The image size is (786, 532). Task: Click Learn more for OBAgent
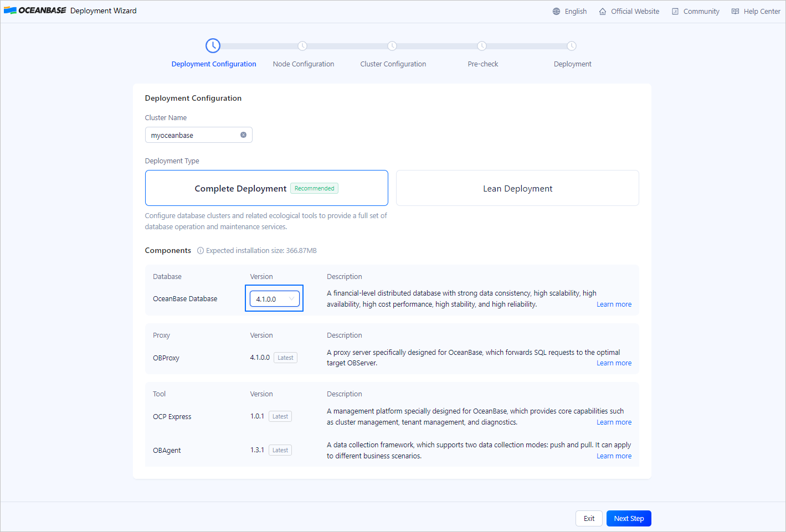pos(614,456)
